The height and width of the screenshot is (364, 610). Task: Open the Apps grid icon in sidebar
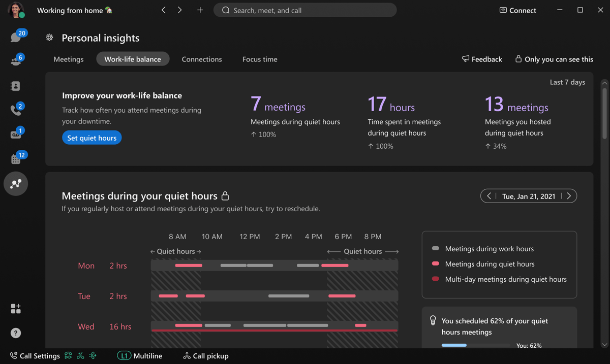[16, 309]
